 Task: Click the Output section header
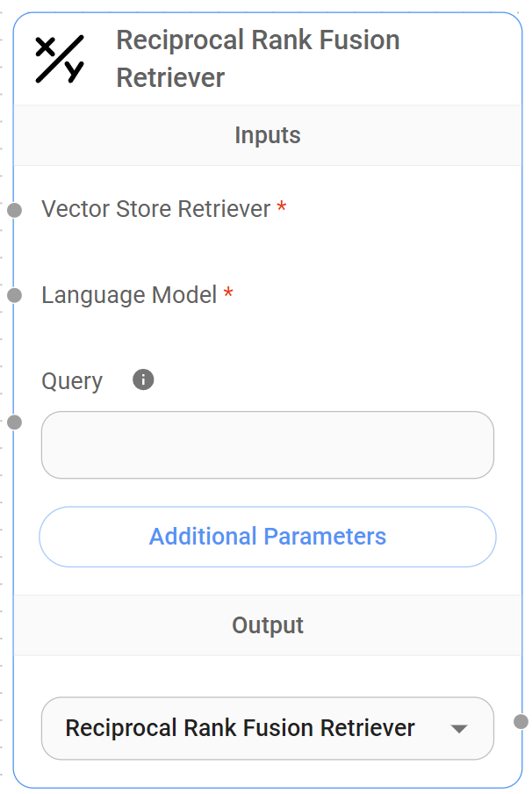(267, 625)
